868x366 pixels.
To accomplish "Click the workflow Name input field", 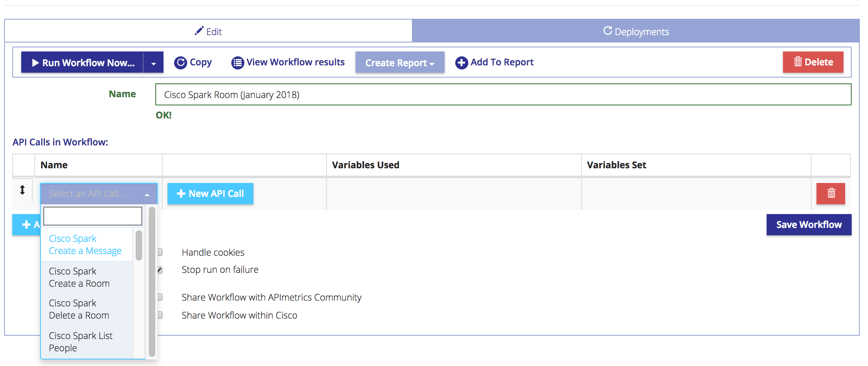I will pyautogui.click(x=503, y=94).
